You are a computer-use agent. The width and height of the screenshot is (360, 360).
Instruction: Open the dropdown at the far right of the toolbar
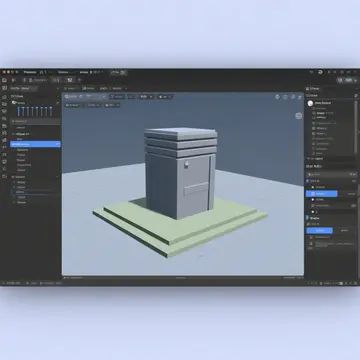click(x=348, y=80)
